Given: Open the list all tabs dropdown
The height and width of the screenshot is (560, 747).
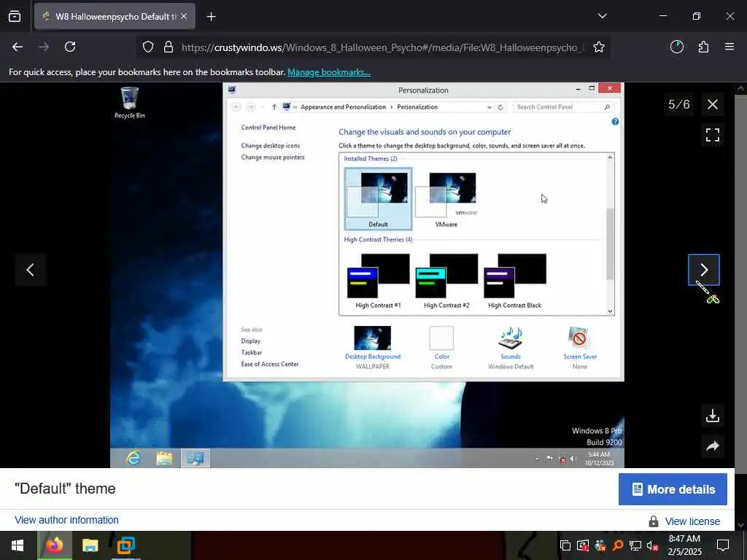Looking at the screenshot, I should click(602, 16).
